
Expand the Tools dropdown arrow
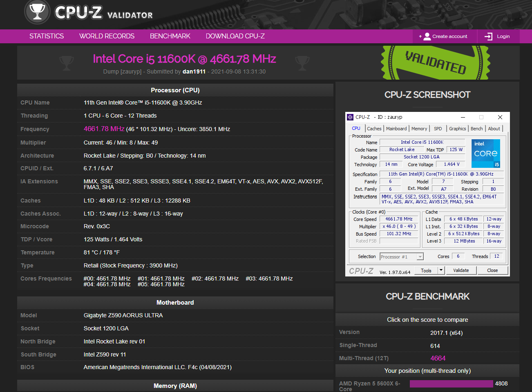pyautogui.click(x=441, y=270)
